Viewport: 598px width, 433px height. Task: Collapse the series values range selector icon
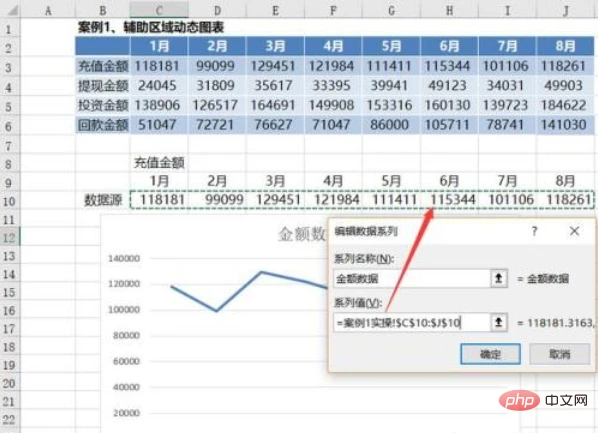pos(498,323)
